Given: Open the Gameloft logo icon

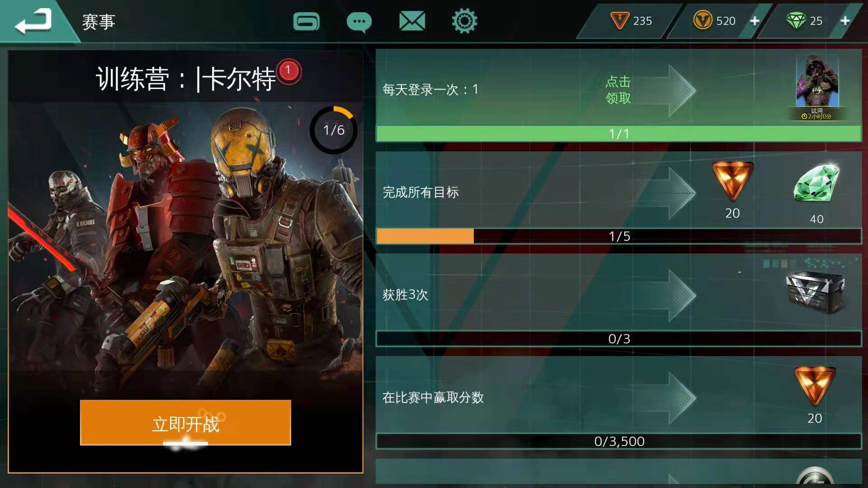Looking at the screenshot, I should [x=306, y=21].
